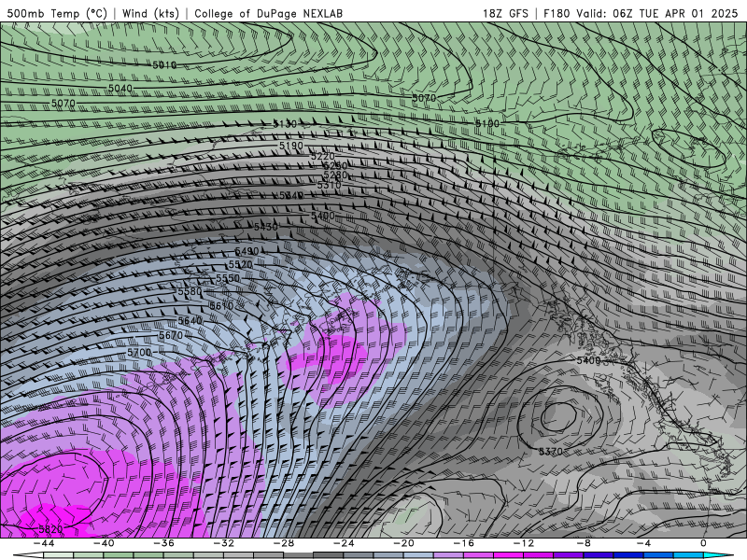Click the 5220 height contour label
Image resolution: width=747 pixels, height=560 pixels.
click(323, 156)
